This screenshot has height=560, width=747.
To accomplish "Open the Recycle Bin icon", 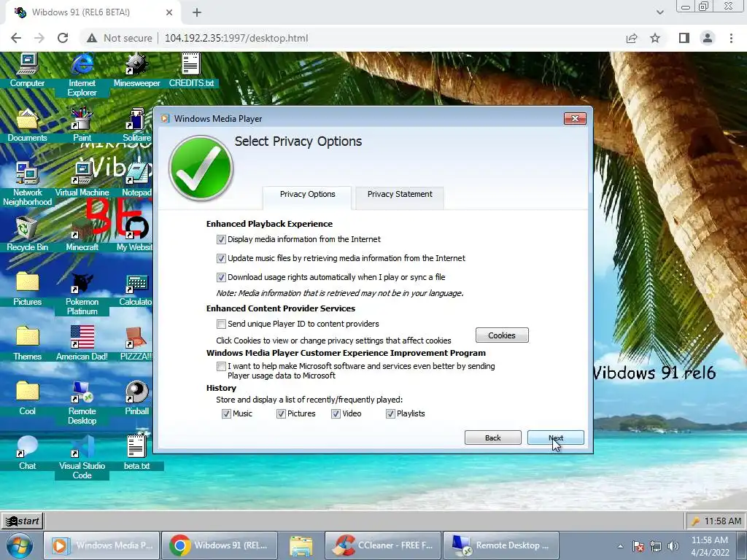I will (27, 234).
